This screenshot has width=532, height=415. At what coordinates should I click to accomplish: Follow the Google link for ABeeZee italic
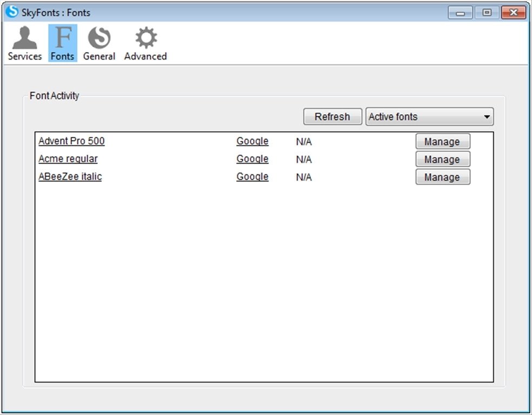click(x=252, y=176)
